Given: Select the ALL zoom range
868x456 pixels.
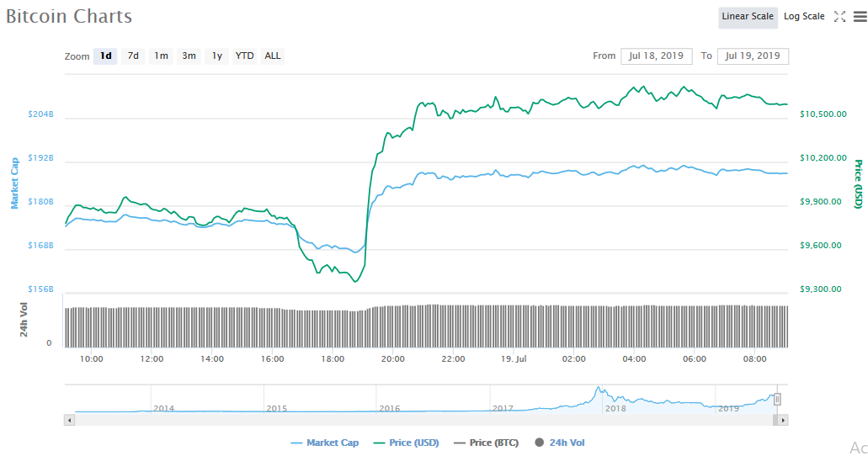Looking at the screenshot, I should click(x=273, y=56).
